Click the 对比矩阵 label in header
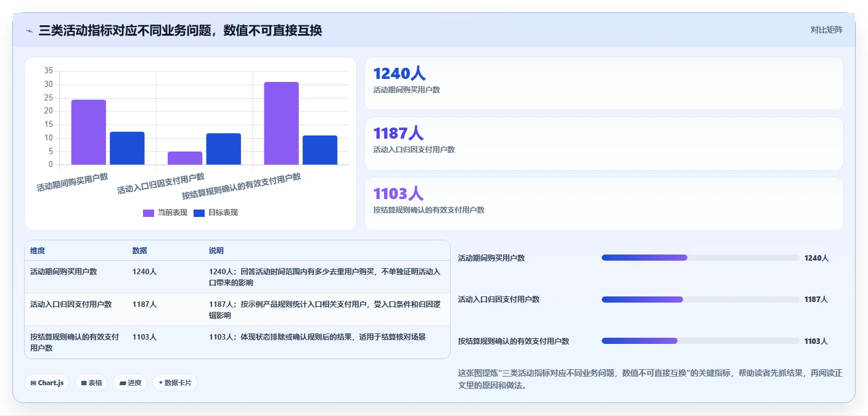The width and height of the screenshot is (868, 416). tap(826, 30)
